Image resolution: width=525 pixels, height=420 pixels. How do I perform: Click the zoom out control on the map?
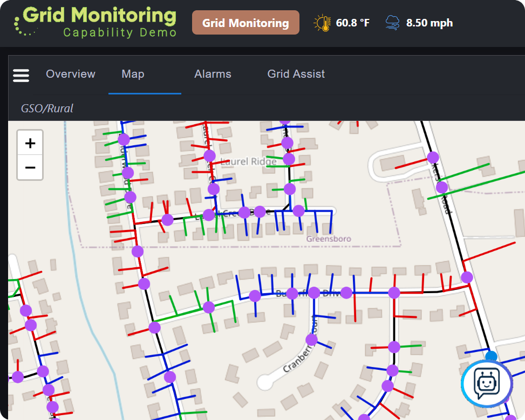coord(30,168)
